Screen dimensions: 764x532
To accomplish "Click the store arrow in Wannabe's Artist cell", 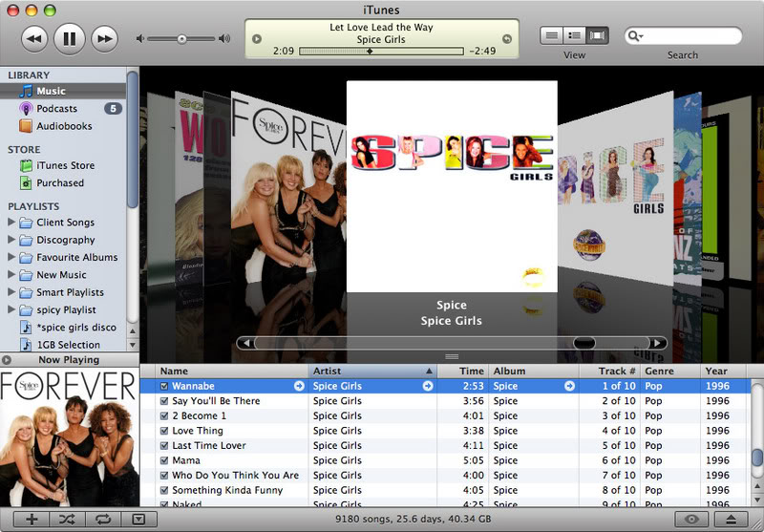I will click(x=428, y=386).
